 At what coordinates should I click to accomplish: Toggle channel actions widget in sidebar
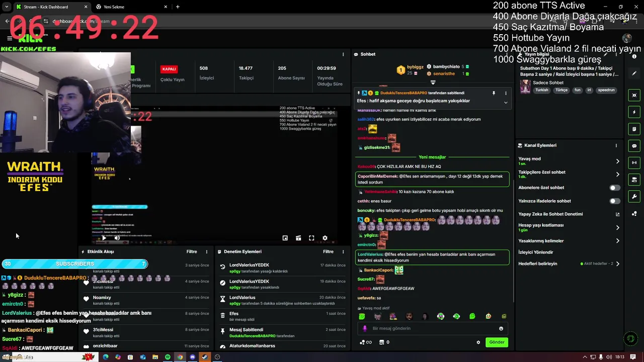[634, 179]
